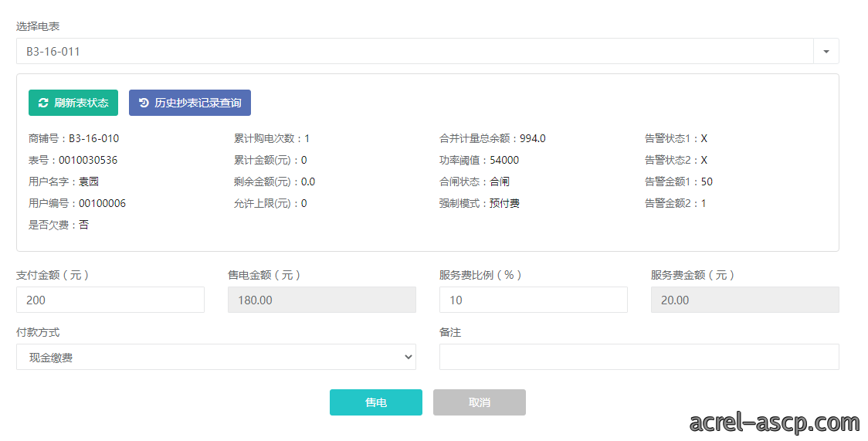Click the 售电 button
Screen dimensions: 868x441
376,402
